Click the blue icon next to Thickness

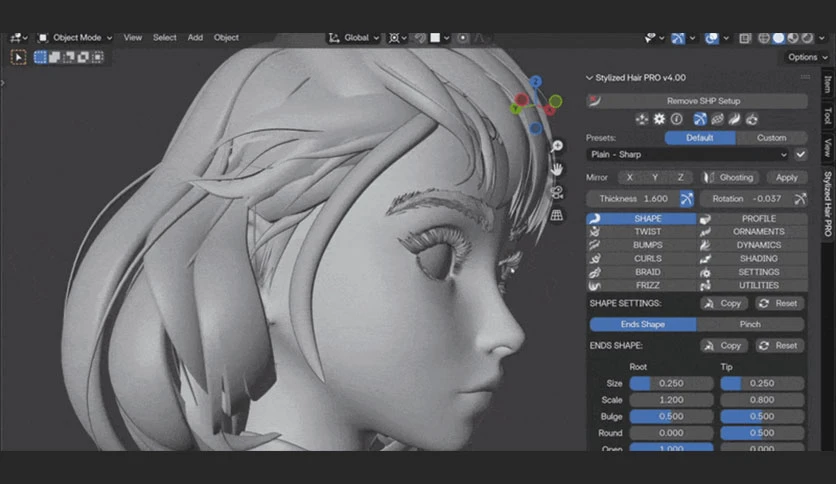[687, 199]
